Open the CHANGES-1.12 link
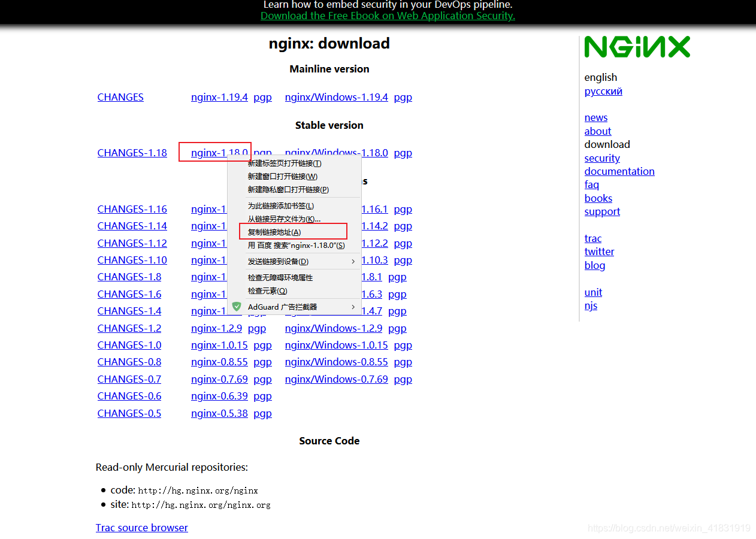 (x=132, y=243)
